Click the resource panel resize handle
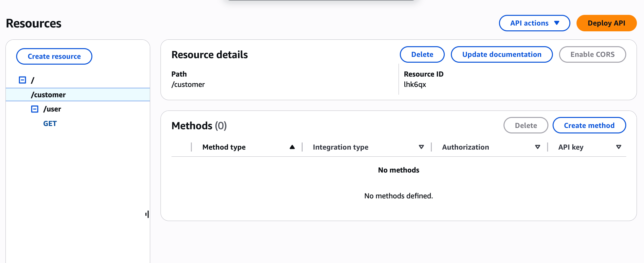 click(147, 214)
